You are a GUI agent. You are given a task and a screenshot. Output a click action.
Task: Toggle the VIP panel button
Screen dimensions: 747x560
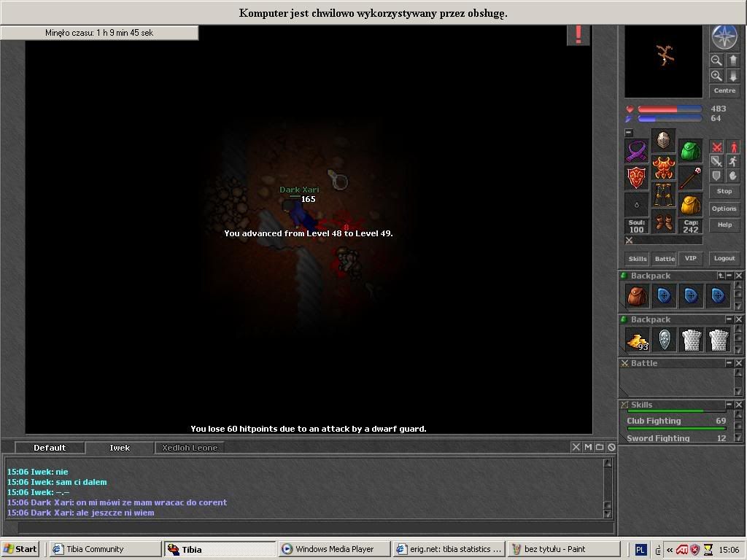pyautogui.click(x=690, y=258)
